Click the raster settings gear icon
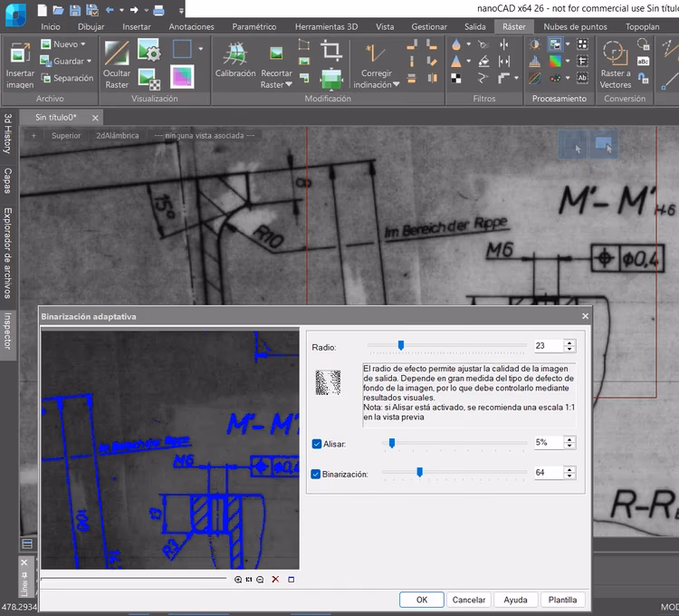 click(149, 49)
